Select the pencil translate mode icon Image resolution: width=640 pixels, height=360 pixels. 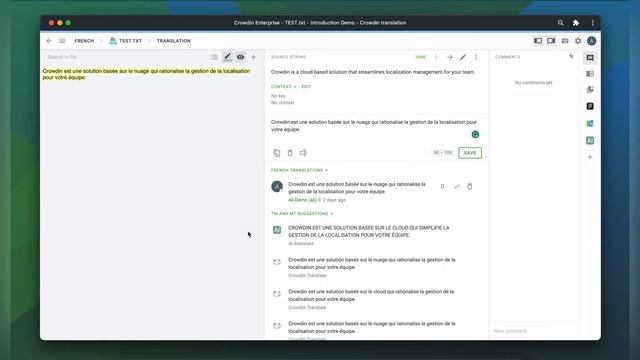point(227,57)
